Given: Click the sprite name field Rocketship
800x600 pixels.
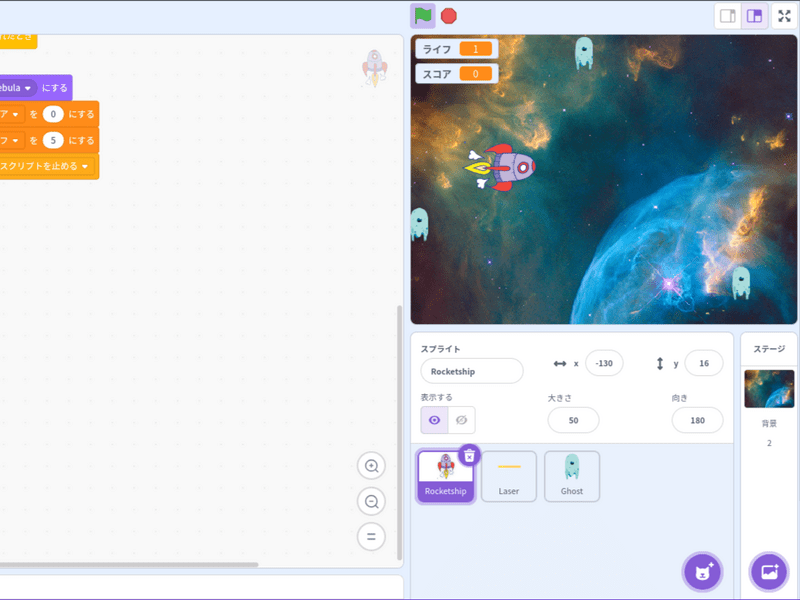Looking at the screenshot, I should 471,371.
